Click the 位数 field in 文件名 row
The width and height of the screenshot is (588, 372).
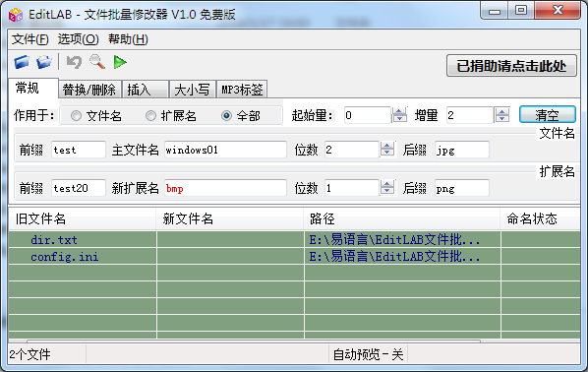point(351,150)
